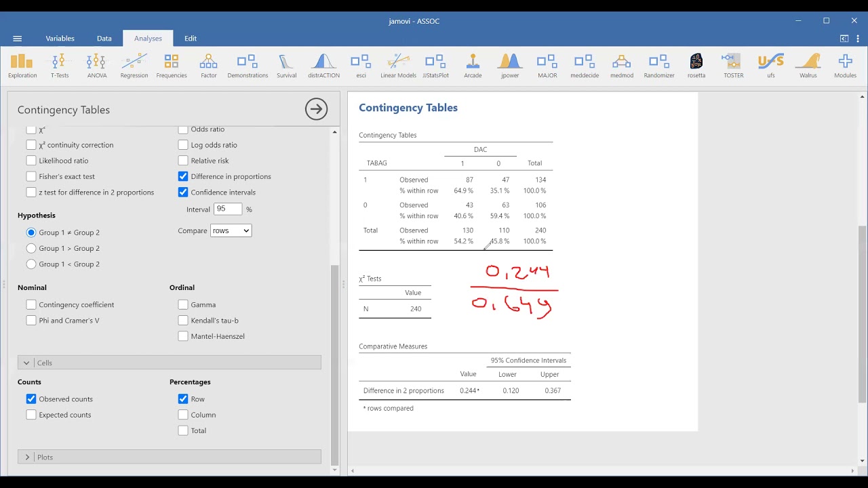Open the meddecide module
868x488 pixels.
click(x=585, y=66)
